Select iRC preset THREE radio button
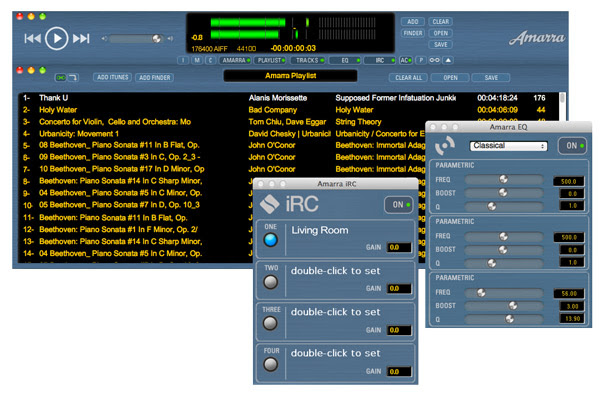The height and width of the screenshot is (393, 600). 271,323
